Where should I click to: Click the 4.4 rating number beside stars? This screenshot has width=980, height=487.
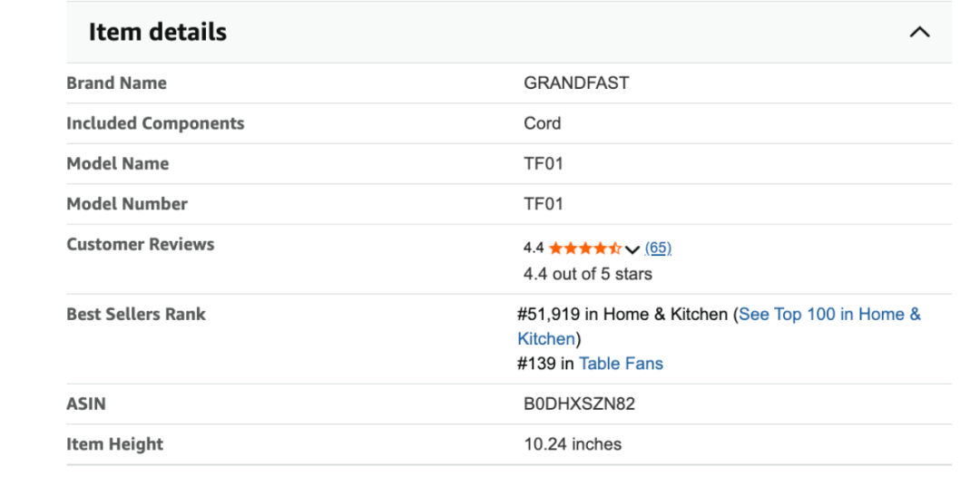pos(534,248)
